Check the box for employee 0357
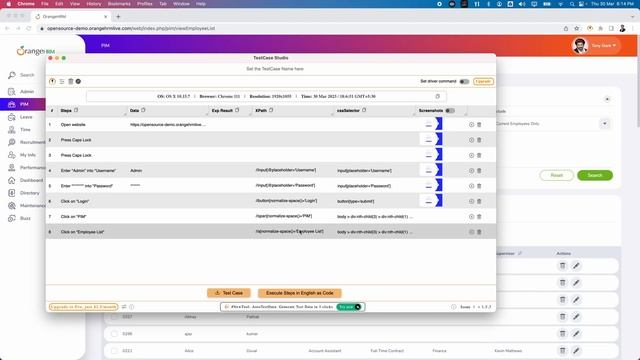 114,317
